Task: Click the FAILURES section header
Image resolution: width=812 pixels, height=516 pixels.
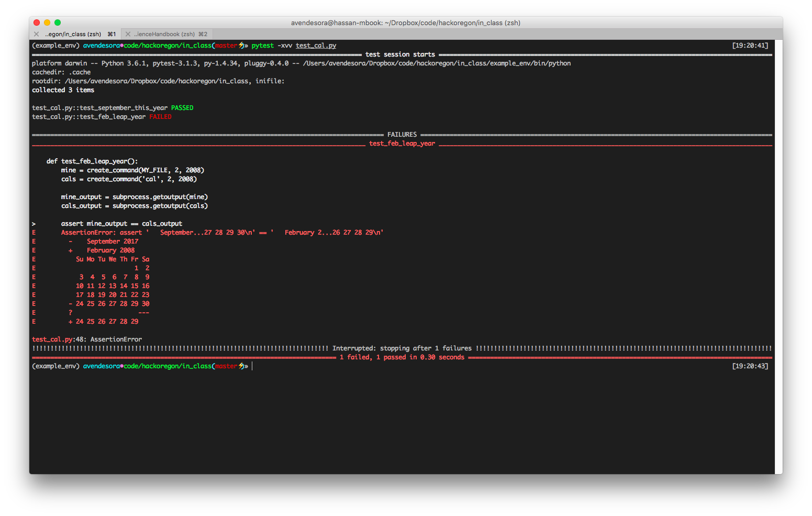Action: tap(402, 135)
